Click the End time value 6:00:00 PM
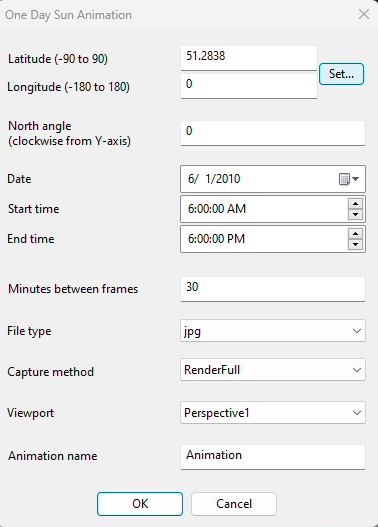Image resolution: width=378 pixels, height=527 pixels. (x=216, y=239)
